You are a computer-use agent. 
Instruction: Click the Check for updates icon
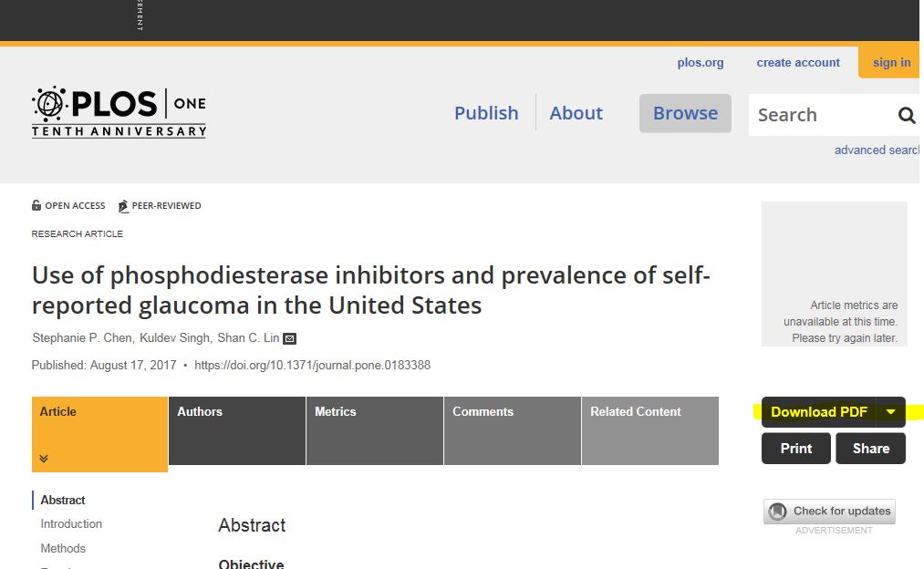[778, 511]
